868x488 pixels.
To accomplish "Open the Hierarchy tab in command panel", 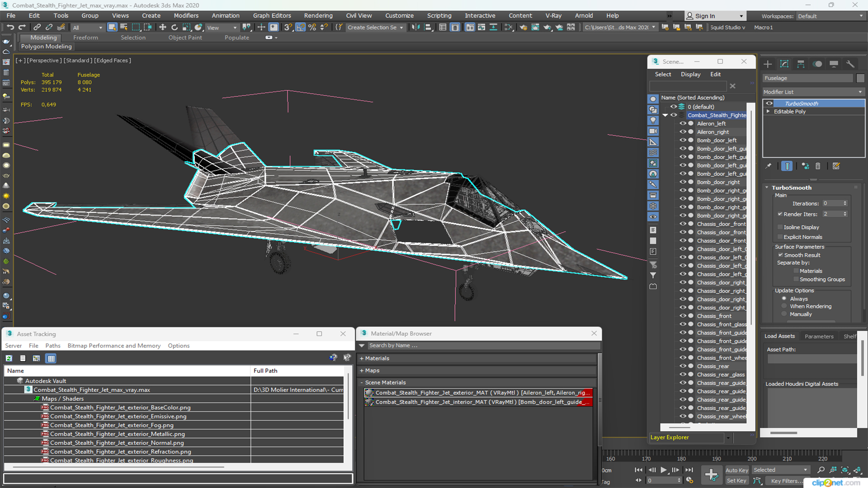I will [801, 64].
